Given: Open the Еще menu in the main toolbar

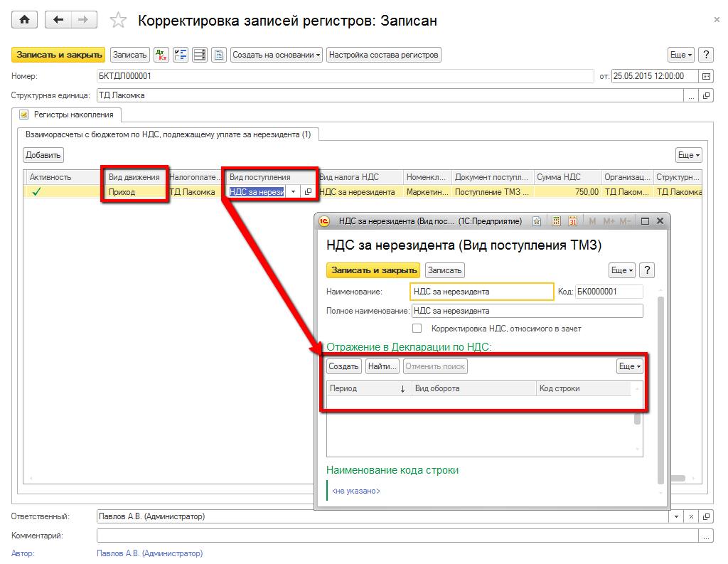Looking at the screenshot, I should 680,55.
